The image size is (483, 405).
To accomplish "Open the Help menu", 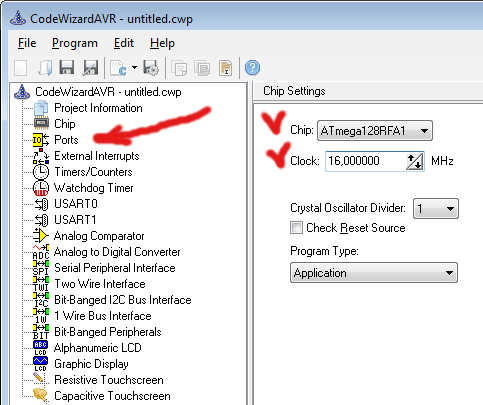I will click(162, 43).
